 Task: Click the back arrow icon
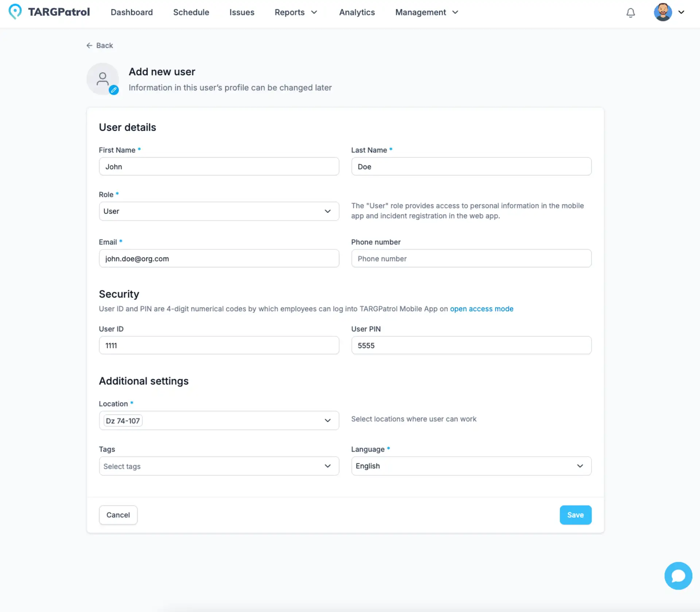point(90,45)
